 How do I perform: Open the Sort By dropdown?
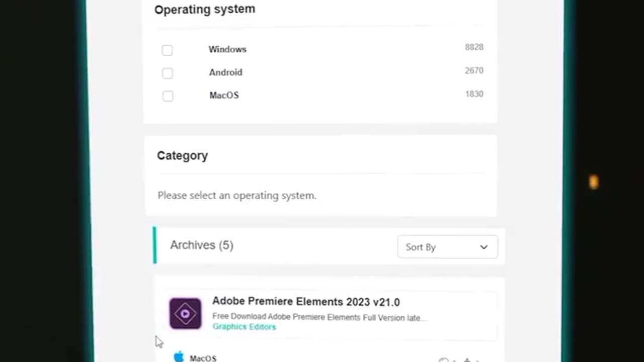click(x=447, y=247)
